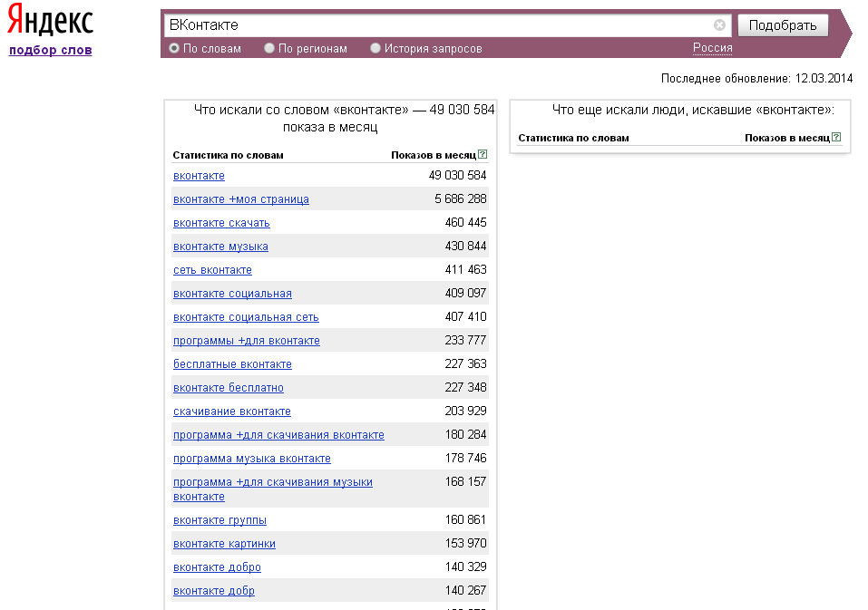Open 'вконтакте бесплатно' keyword link
The width and height of the screenshot is (868, 610).
pyautogui.click(x=228, y=388)
